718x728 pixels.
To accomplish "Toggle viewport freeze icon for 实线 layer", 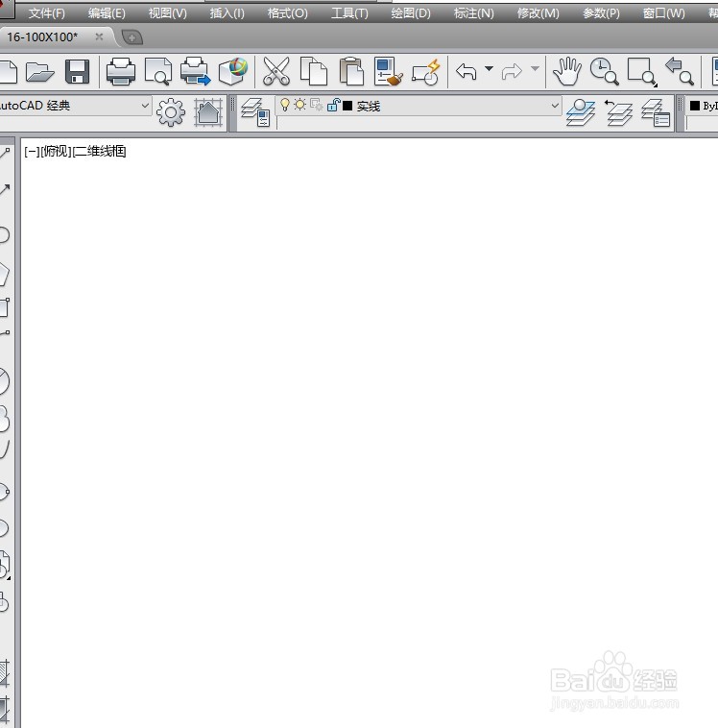I will coord(317,105).
